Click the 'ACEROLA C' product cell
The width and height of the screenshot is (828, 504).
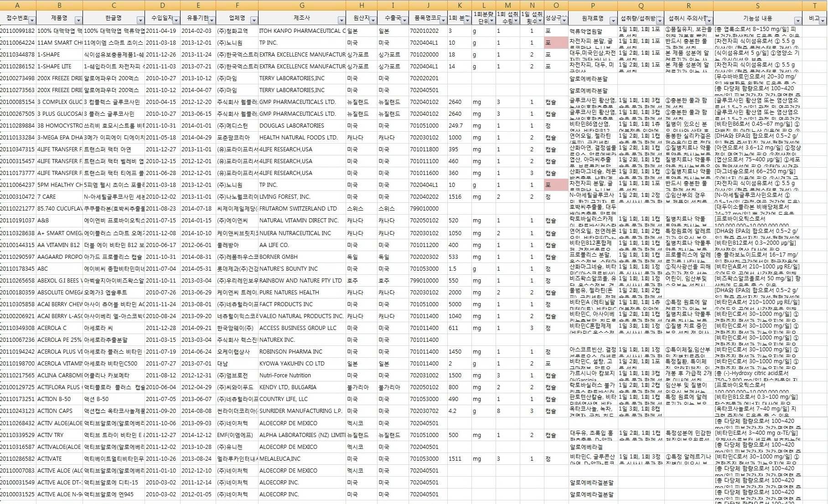(x=59, y=328)
